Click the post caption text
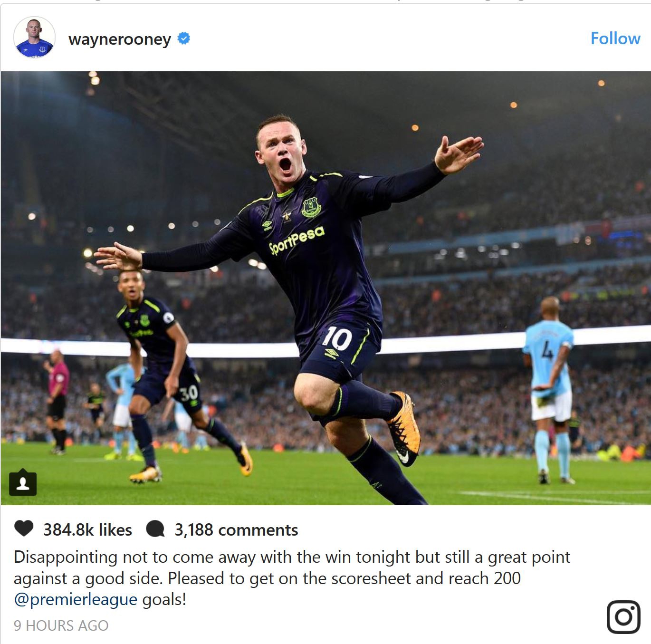This screenshot has height=644, width=651. [x=292, y=578]
